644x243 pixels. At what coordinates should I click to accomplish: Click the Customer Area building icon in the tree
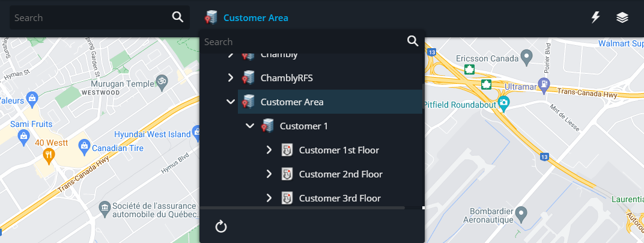point(249,102)
